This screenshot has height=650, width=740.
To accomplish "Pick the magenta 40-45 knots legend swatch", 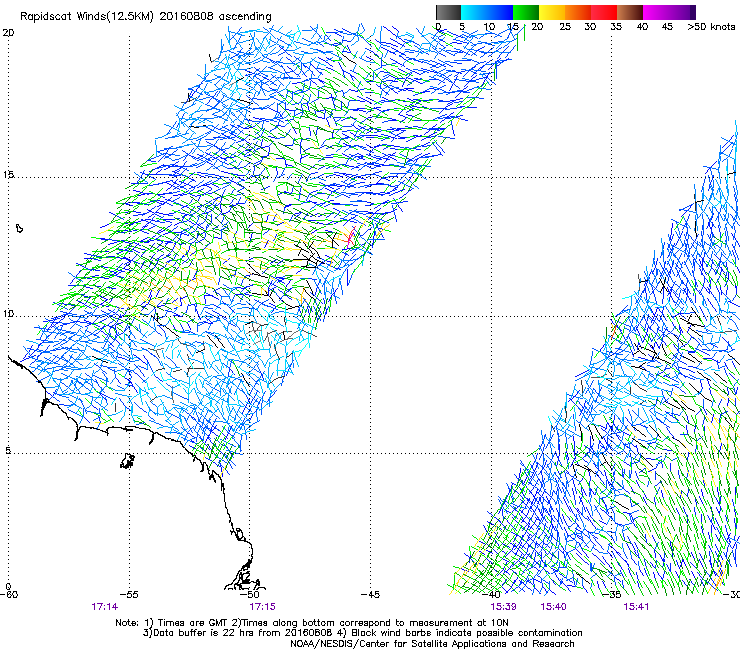I will pyautogui.click(x=656, y=12).
